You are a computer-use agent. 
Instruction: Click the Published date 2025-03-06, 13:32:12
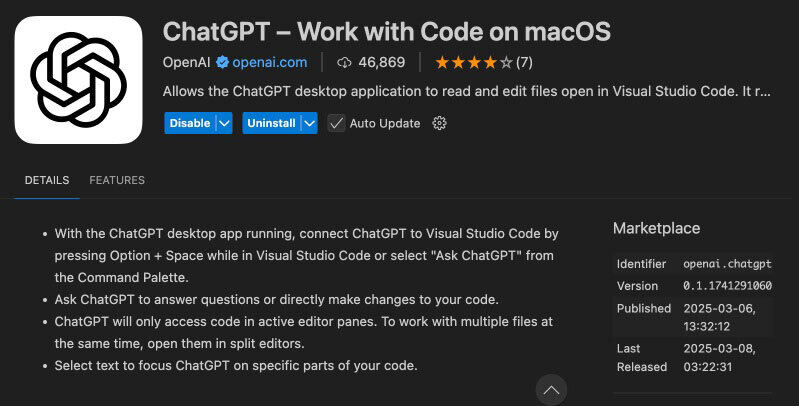[720, 317]
